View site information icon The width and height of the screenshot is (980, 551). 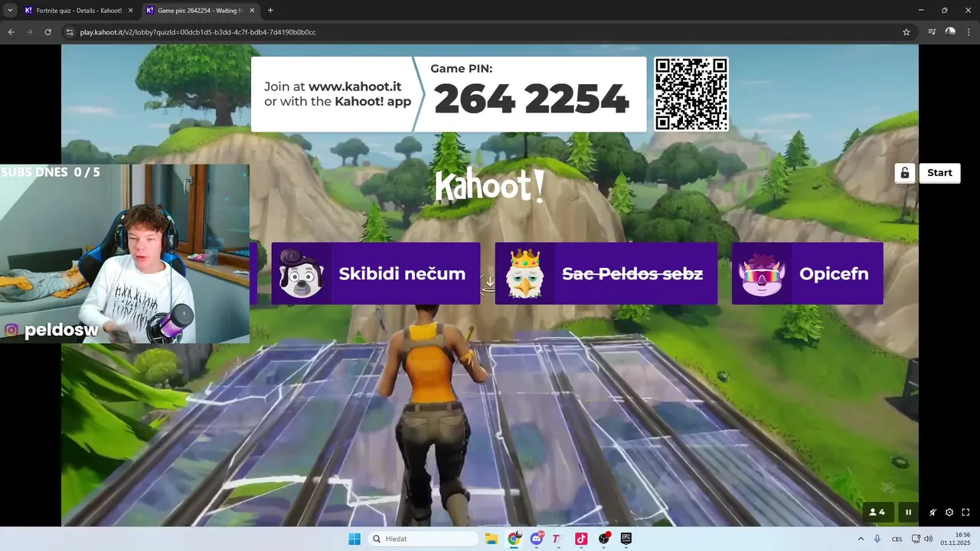click(x=70, y=32)
